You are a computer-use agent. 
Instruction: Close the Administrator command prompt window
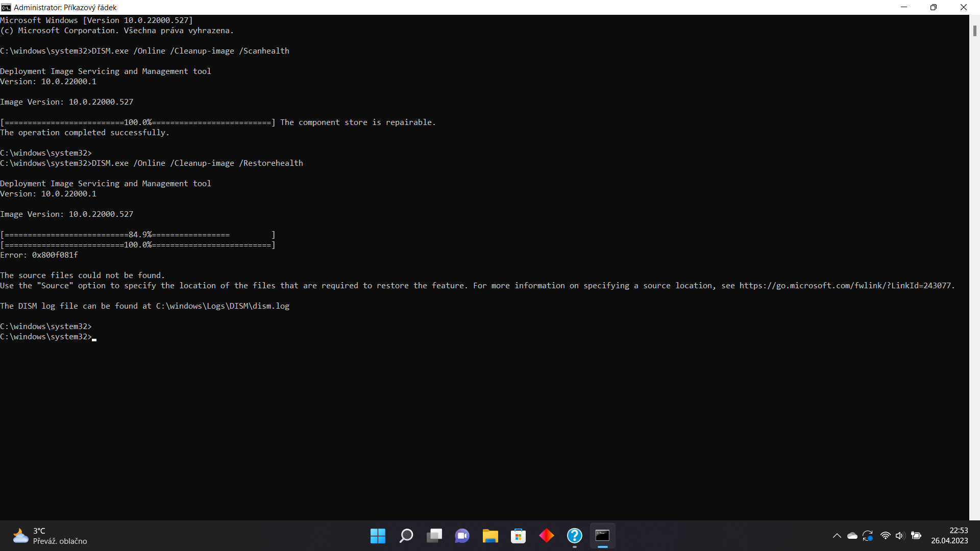964,7
